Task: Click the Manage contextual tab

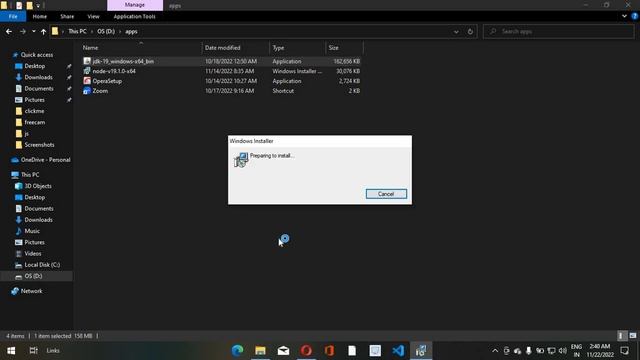Action: coord(135,5)
